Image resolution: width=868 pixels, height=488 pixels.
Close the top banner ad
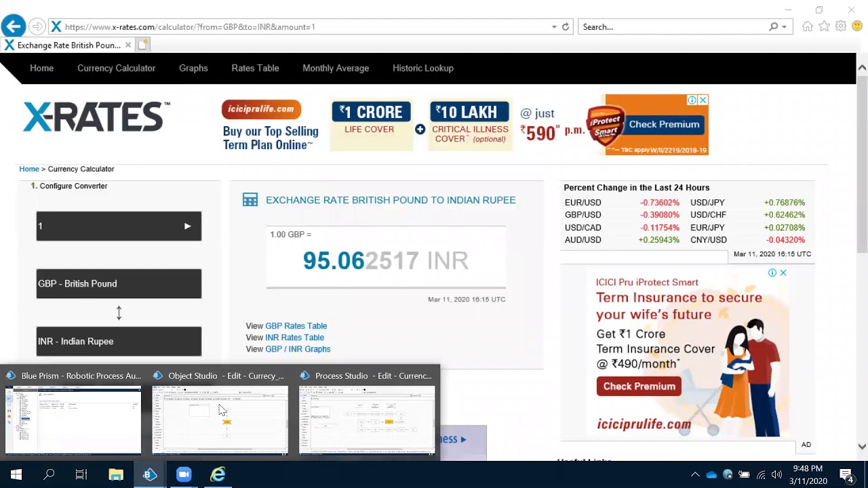point(703,100)
